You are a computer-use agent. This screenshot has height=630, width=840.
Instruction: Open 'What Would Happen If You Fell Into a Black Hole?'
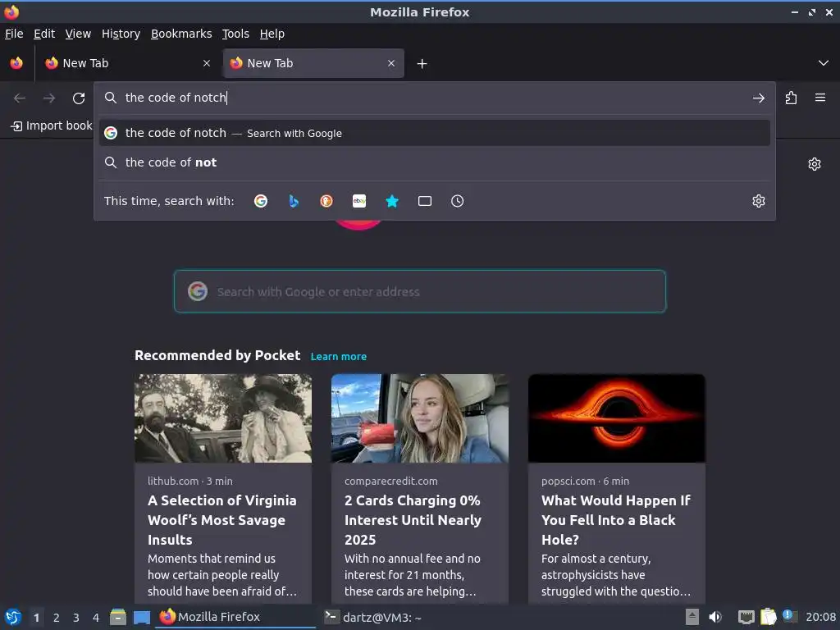615,519
